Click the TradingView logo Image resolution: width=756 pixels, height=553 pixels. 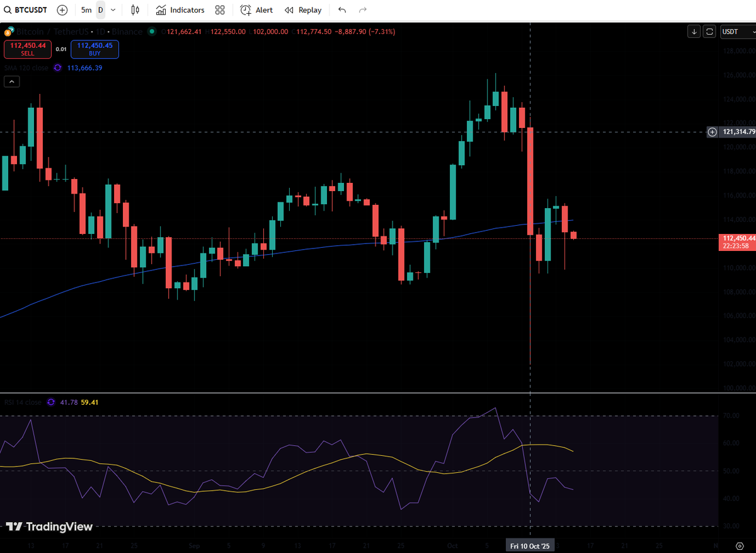[49, 527]
